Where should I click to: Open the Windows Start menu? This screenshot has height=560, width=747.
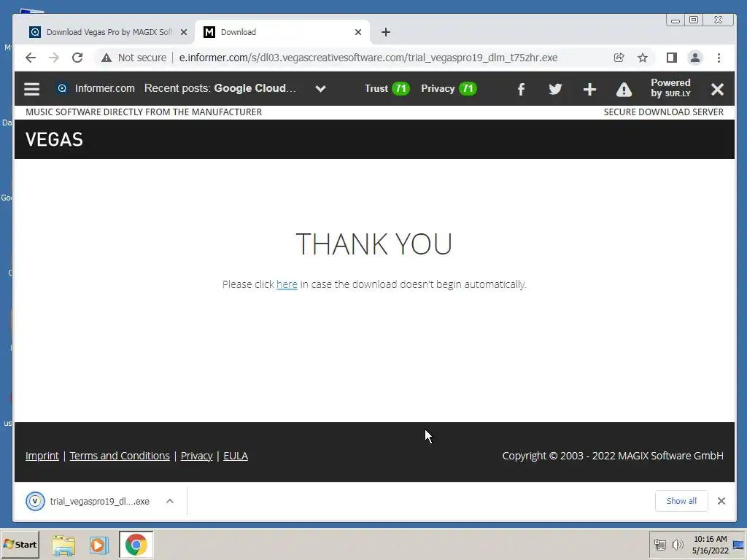tap(20, 544)
